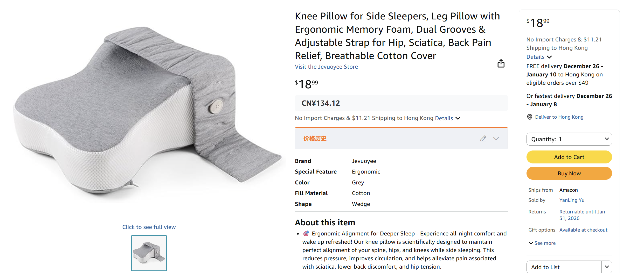Click the Add to List label
The height and width of the screenshot is (273, 644).
(545, 267)
